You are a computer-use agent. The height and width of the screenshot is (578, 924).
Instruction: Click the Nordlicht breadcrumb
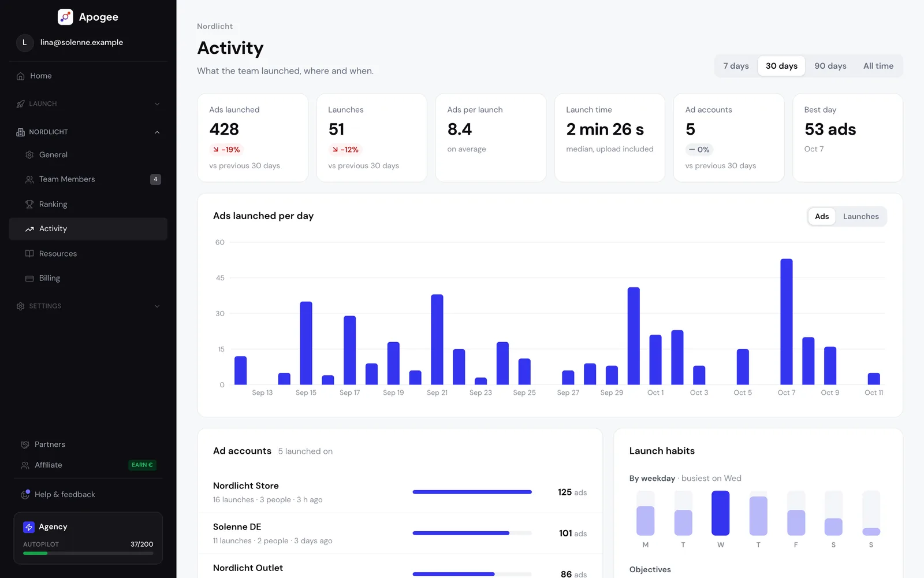[x=215, y=26]
